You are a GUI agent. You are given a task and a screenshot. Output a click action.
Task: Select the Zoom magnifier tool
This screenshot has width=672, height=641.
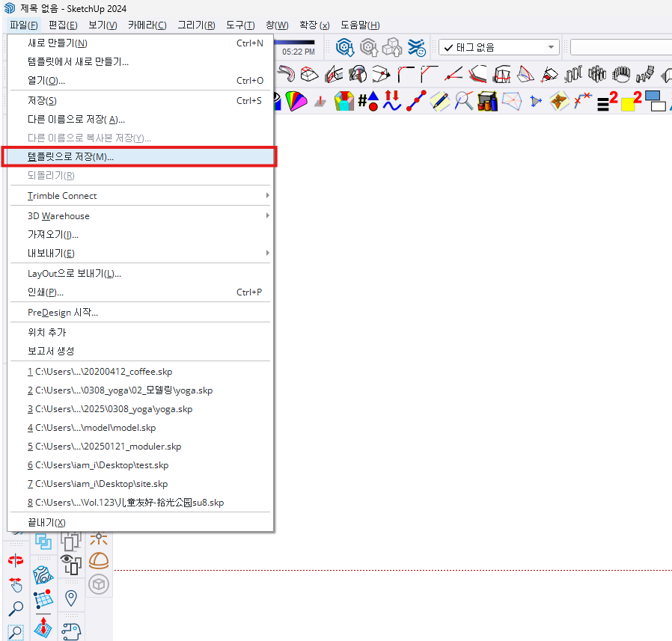(16, 608)
